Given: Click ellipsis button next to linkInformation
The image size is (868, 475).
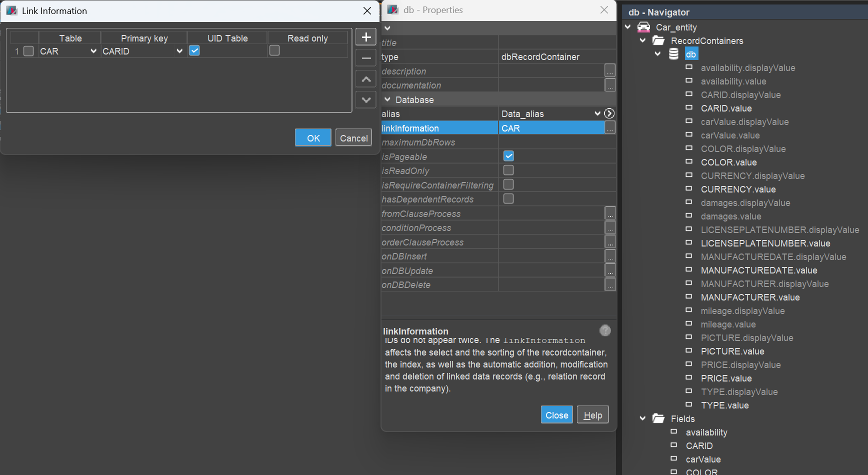Looking at the screenshot, I should click(610, 128).
